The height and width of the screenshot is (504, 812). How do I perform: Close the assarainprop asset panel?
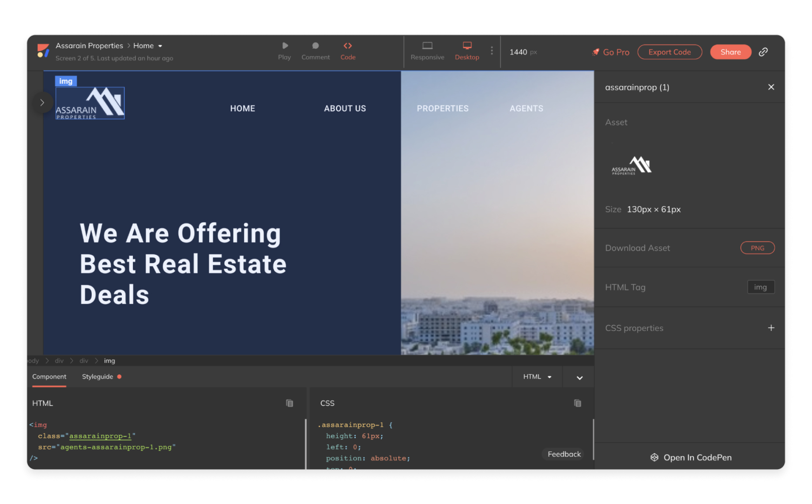(x=771, y=87)
